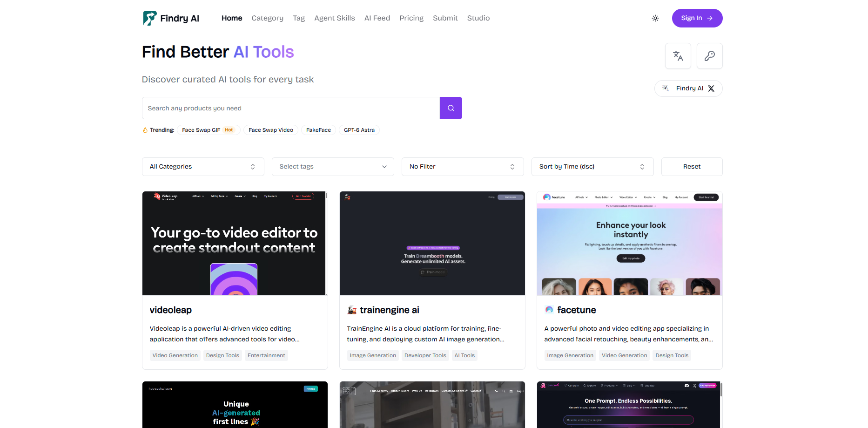868x428 pixels.
Task: Click the key icon button
Action: [710, 56]
